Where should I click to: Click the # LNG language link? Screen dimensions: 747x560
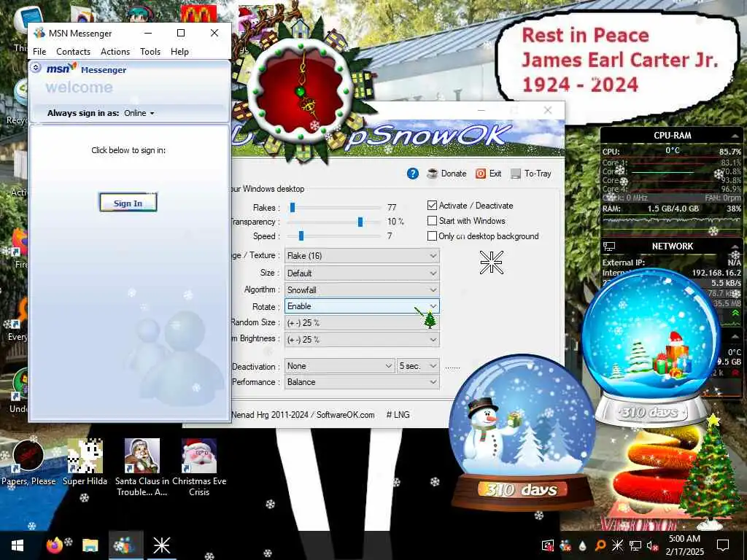pyautogui.click(x=398, y=415)
